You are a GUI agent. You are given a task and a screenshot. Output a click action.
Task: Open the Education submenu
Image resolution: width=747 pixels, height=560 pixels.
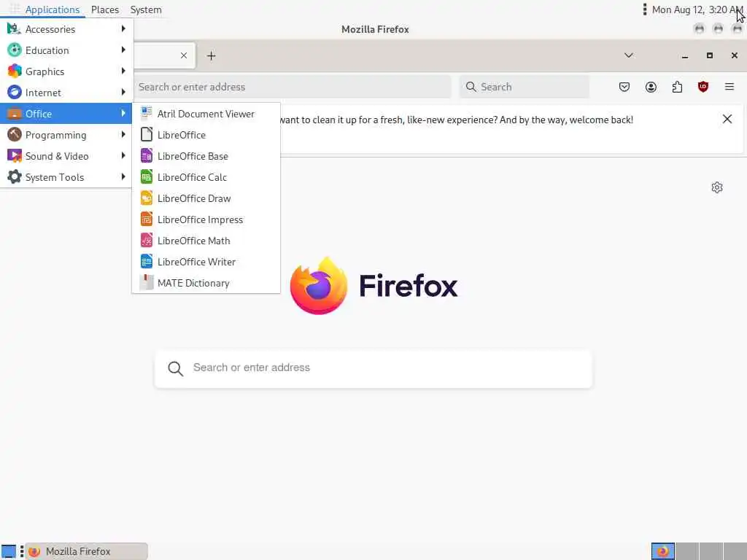(x=66, y=50)
